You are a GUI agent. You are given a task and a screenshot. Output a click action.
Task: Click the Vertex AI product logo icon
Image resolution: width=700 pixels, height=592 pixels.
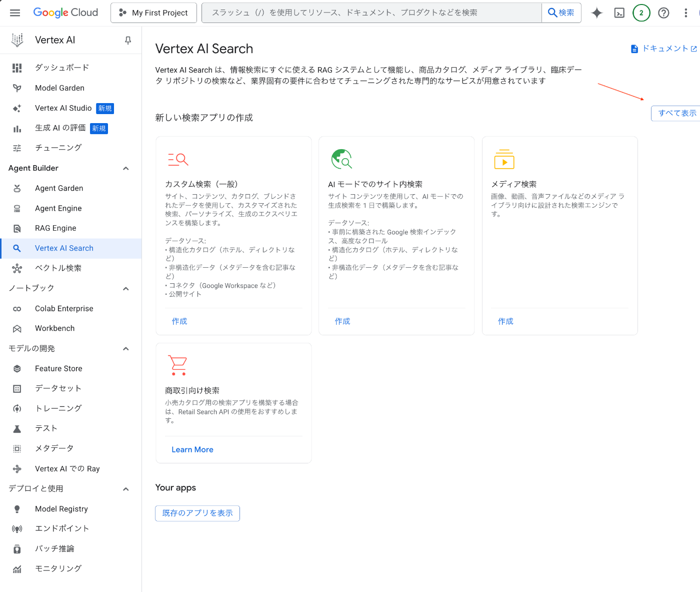click(x=17, y=40)
